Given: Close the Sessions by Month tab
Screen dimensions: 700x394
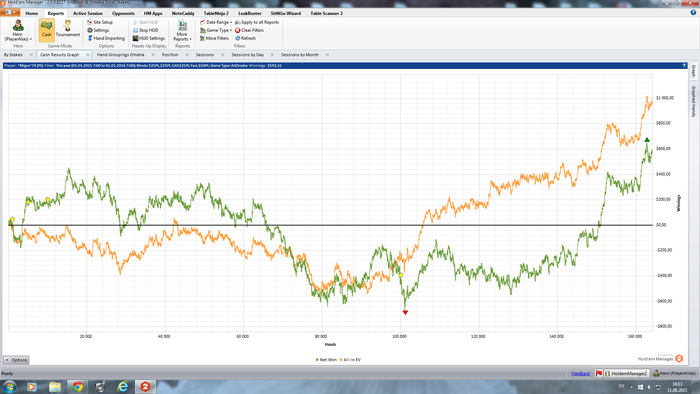Looking at the screenshot, I should pyautogui.click(x=327, y=54).
